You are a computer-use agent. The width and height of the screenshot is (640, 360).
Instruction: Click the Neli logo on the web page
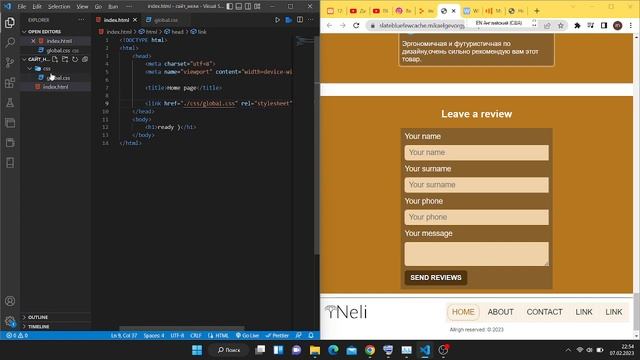coord(346,312)
